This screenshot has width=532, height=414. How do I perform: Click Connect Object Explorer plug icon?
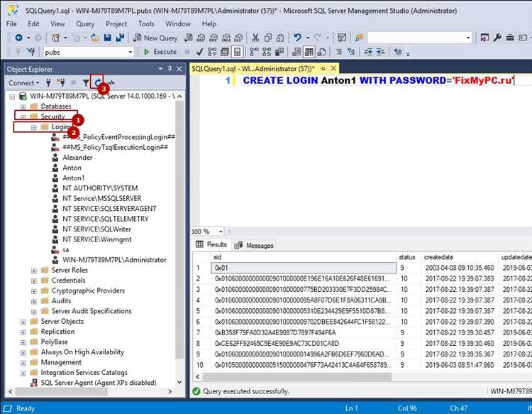48,82
